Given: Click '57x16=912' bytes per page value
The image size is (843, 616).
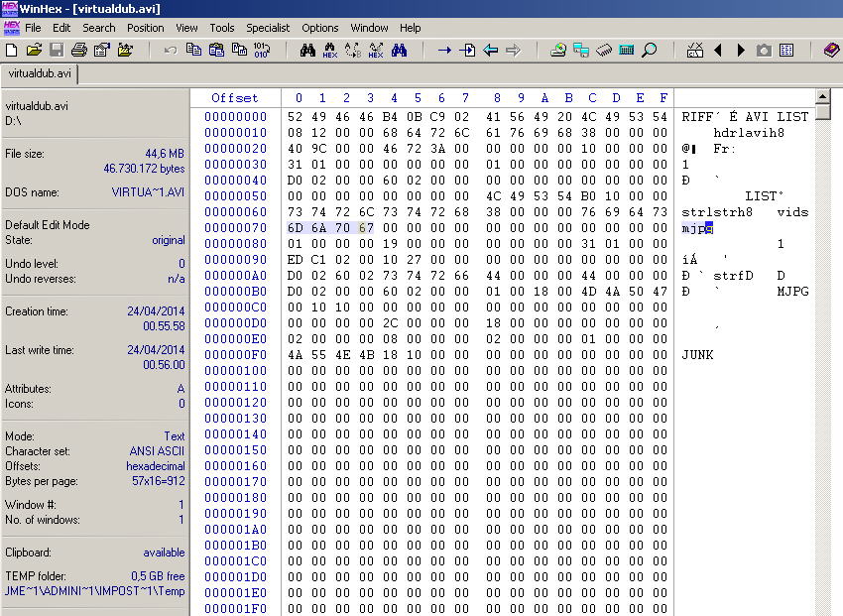Looking at the screenshot, I should pos(159,481).
